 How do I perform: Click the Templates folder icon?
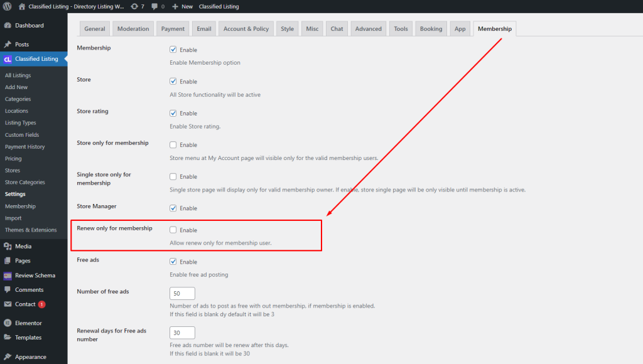click(x=8, y=338)
